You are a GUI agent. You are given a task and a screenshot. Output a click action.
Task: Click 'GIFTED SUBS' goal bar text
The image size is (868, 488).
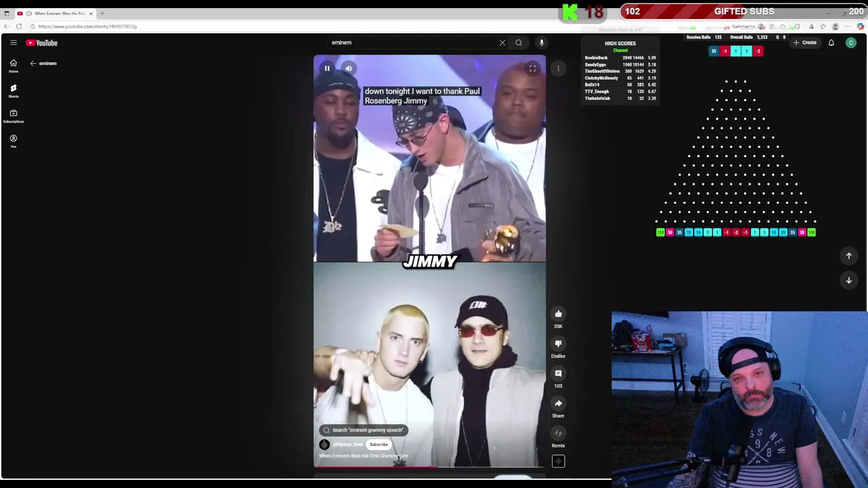coord(744,12)
